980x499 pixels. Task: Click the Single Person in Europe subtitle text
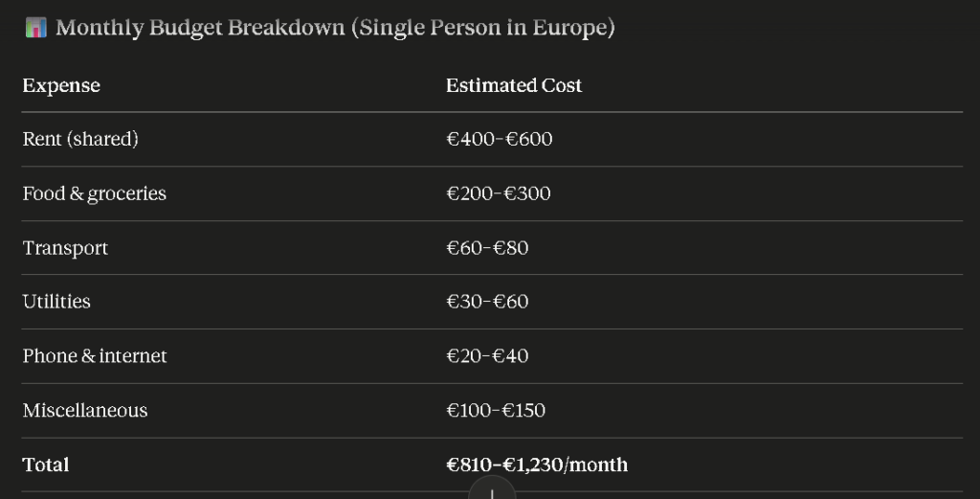(483, 28)
